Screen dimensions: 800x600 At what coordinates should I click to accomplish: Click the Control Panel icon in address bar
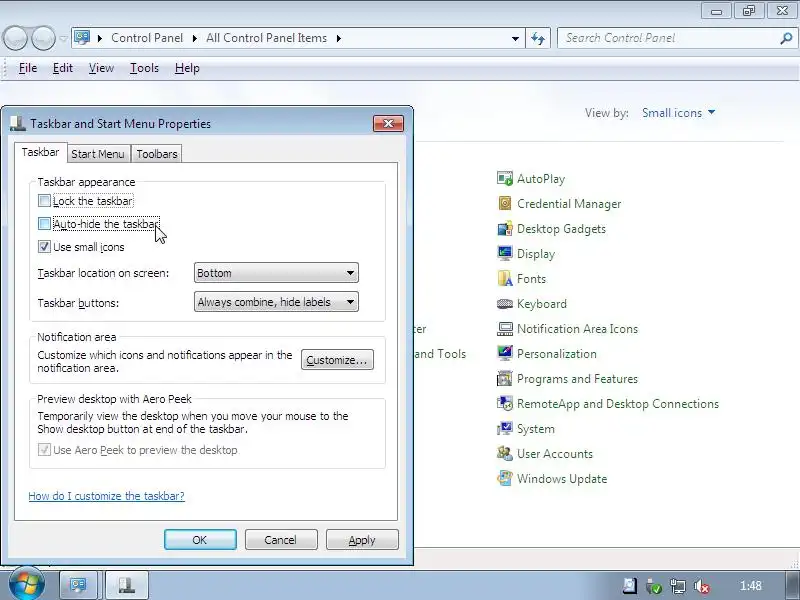point(82,38)
